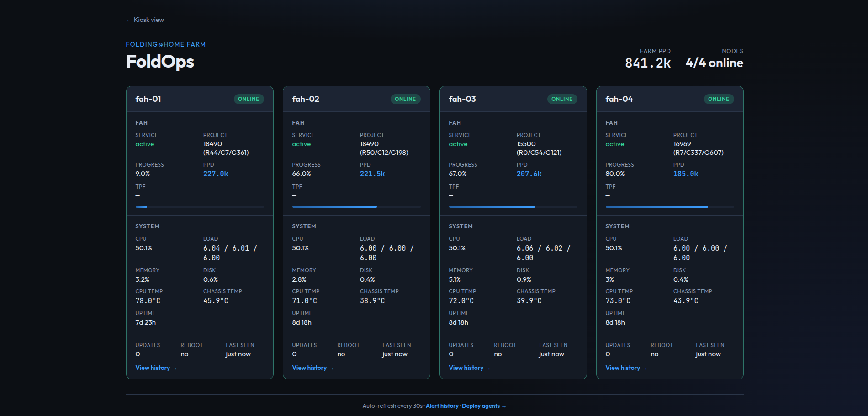Viewport: 868px width, 416px height.
Task: Click the 67.0% progress value
Action: pyautogui.click(x=458, y=174)
